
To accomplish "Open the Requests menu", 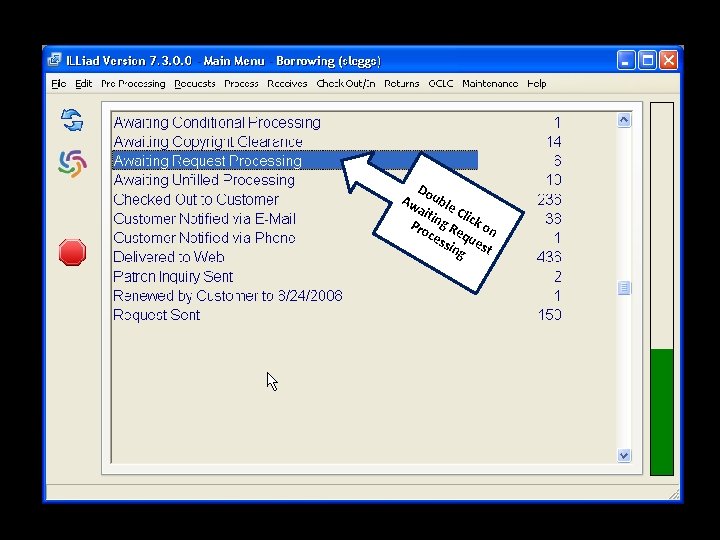I will (195, 84).
